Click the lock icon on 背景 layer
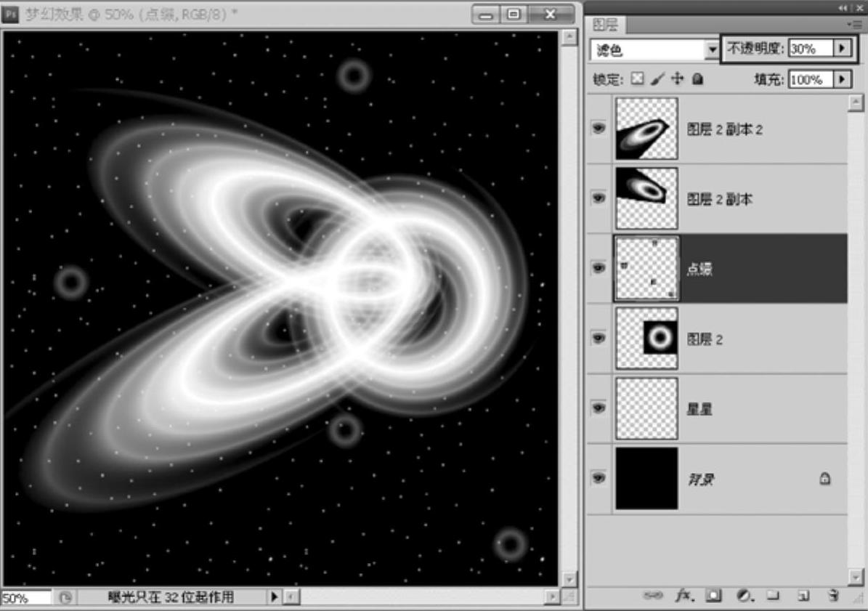The width and height of the screenshot is (868, 611). [x=825, y=478]
